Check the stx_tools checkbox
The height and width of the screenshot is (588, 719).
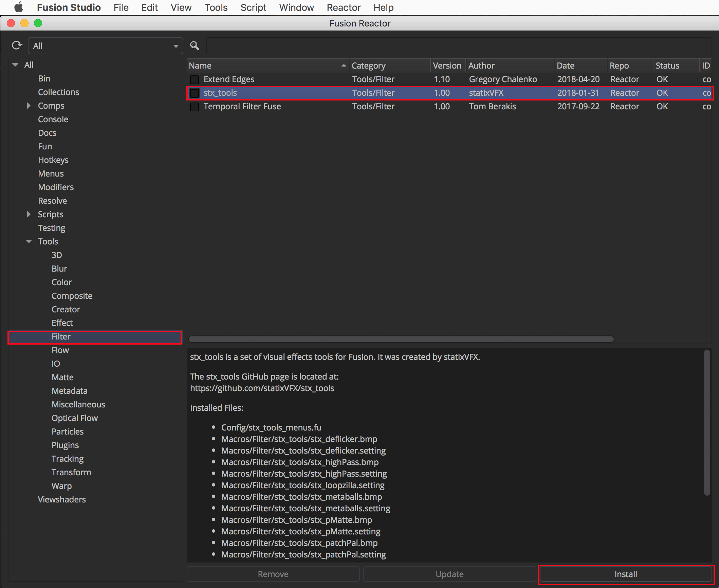[x=195, y=93]
